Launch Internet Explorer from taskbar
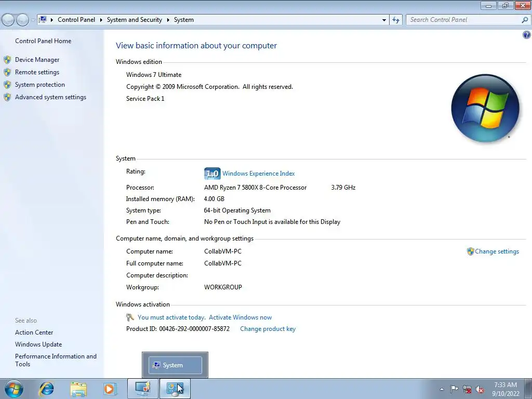 click(x=46, y=389)
